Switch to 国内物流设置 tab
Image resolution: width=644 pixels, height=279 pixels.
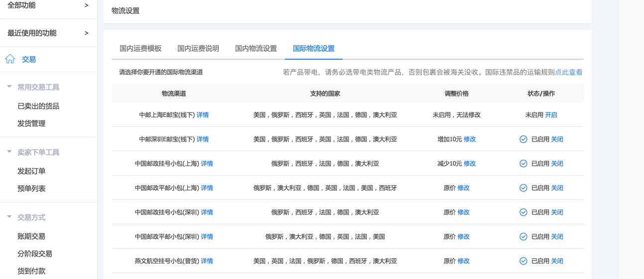pos(256,48)
